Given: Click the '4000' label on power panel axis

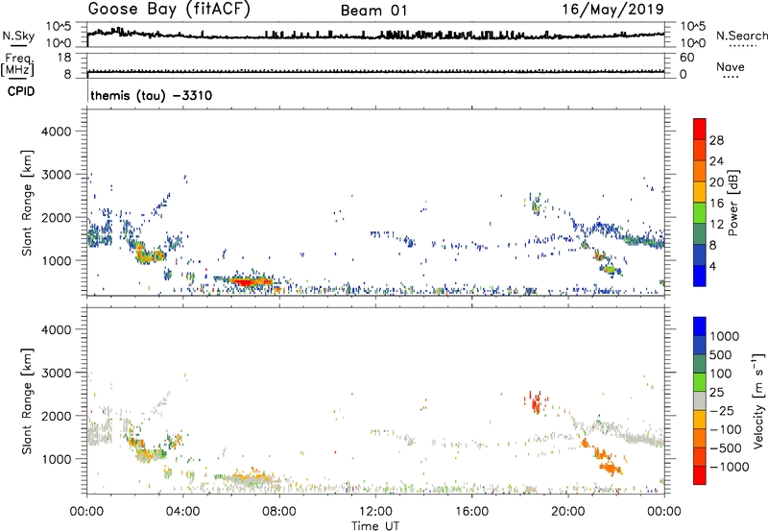Looking at the screenshot, I should [56, 132].
